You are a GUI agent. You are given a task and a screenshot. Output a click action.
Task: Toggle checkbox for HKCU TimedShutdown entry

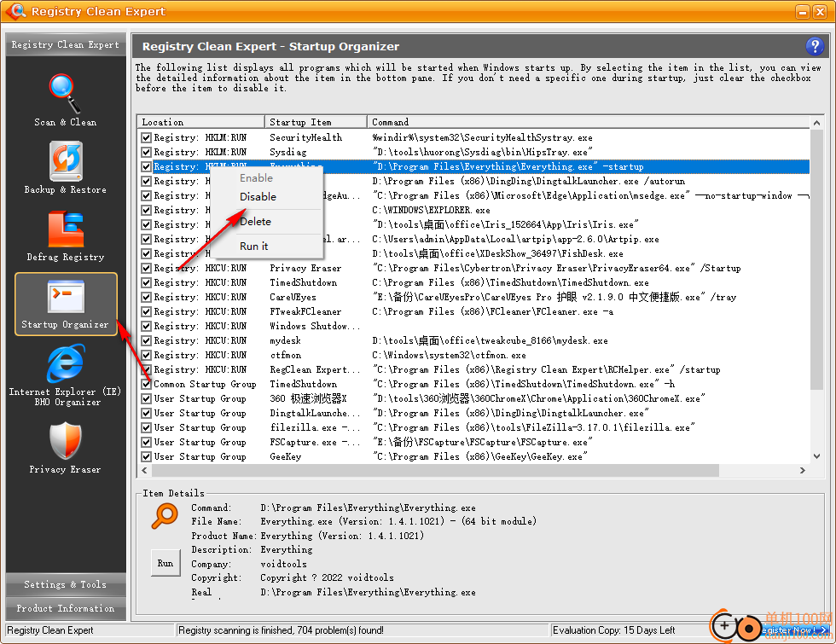[x=147, y=282]
